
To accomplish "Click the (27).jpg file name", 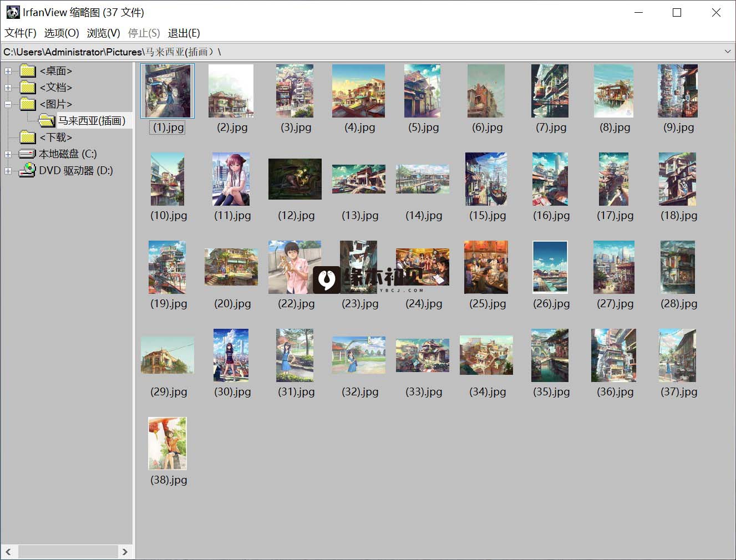I will [615, 304].
